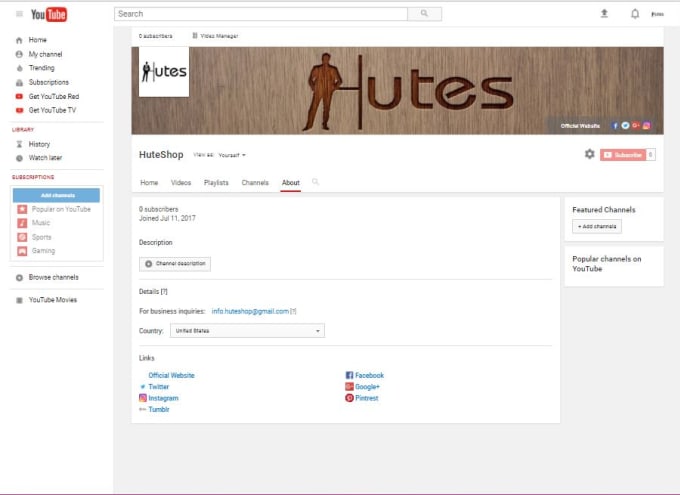Go to Home in sidebar
The image size is (680, 495).
click(37, 40)
